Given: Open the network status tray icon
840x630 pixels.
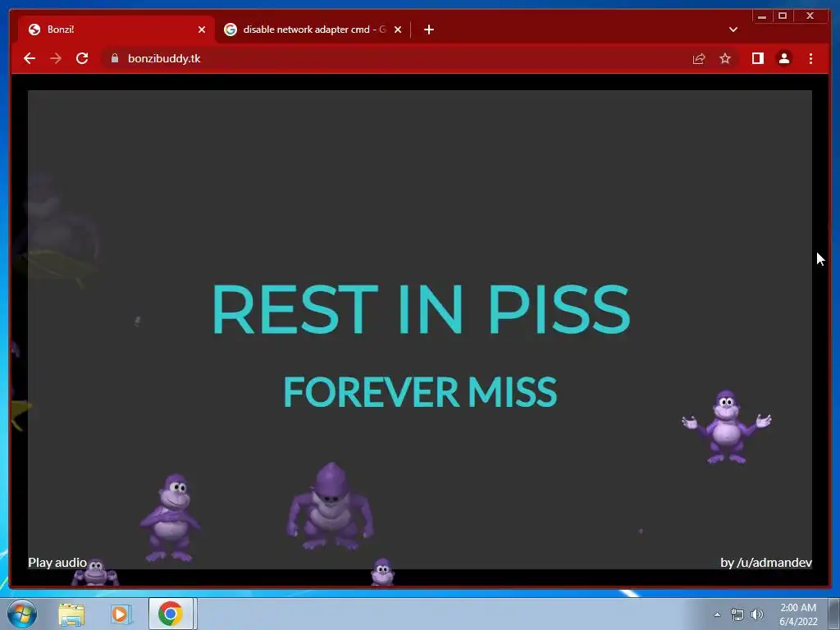Looking at the screenshot, I should [x=737, y=614].
